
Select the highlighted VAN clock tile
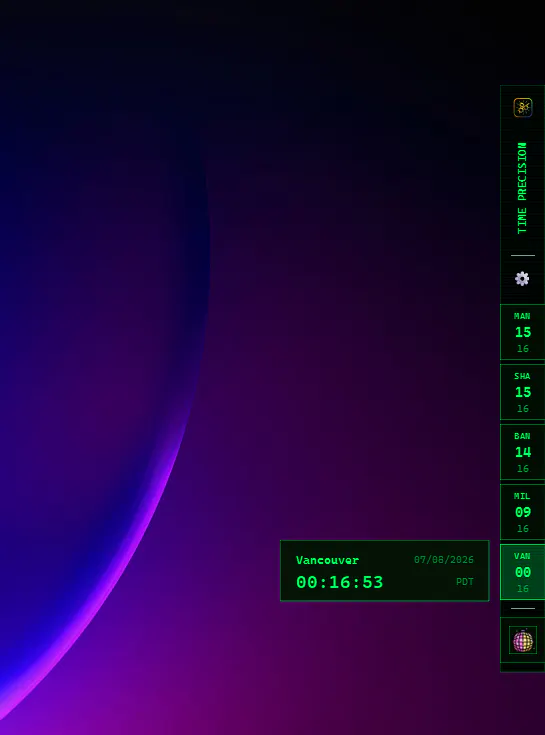click(x=523, y=572)
